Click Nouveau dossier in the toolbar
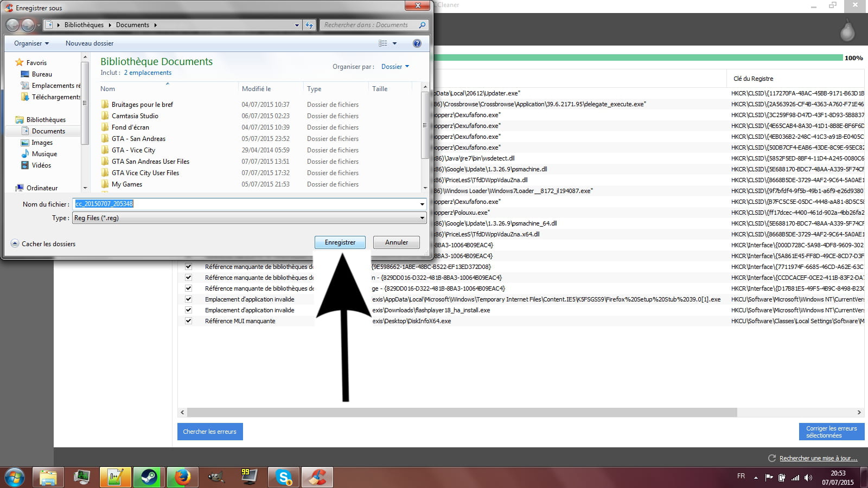Screen dimensions: 868x488 [x=90, y=43]
